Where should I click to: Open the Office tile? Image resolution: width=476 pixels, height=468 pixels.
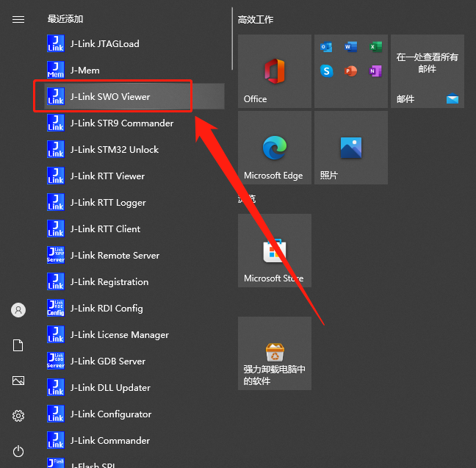[x=275, y=71]
